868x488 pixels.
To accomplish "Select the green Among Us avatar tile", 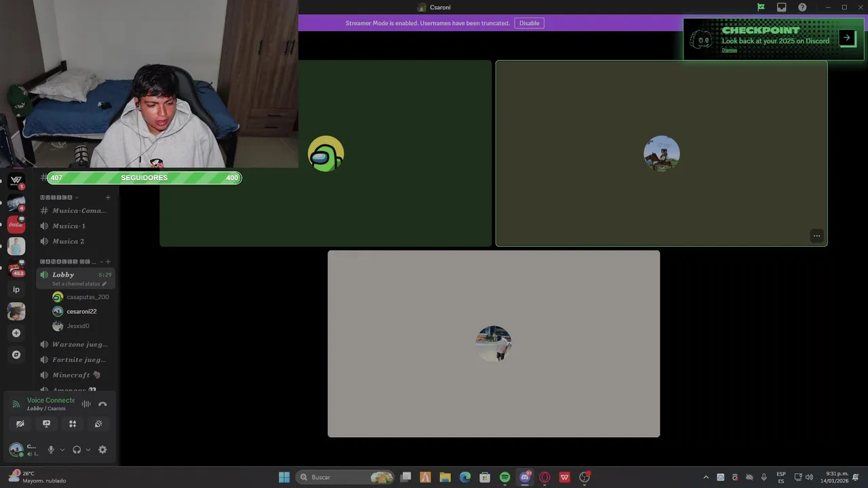I will (x=325, y=153).
